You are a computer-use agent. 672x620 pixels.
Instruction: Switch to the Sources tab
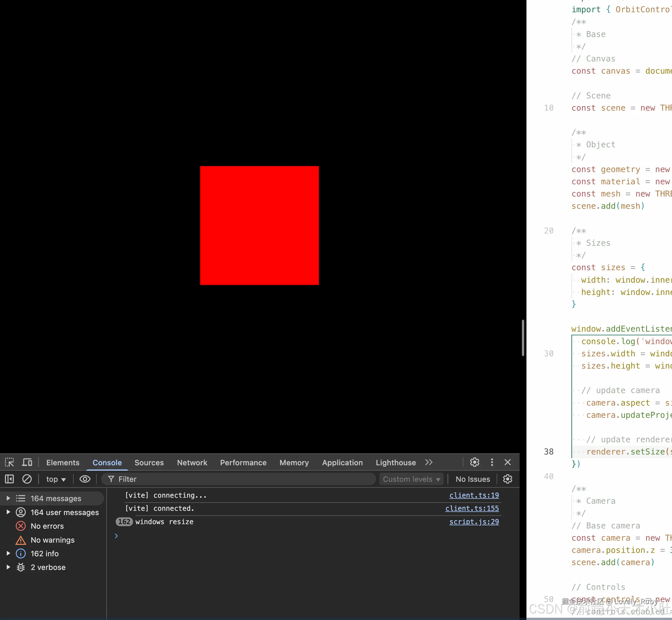[x=149, y=463]
